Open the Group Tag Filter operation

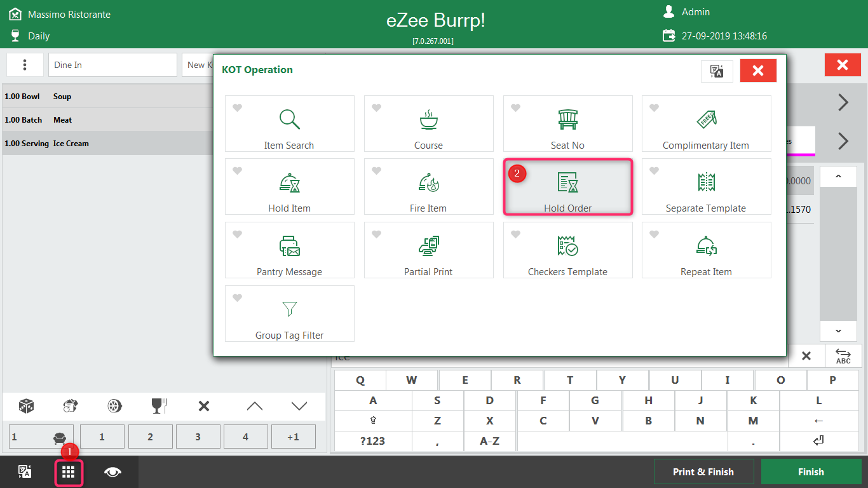(290, 313)
